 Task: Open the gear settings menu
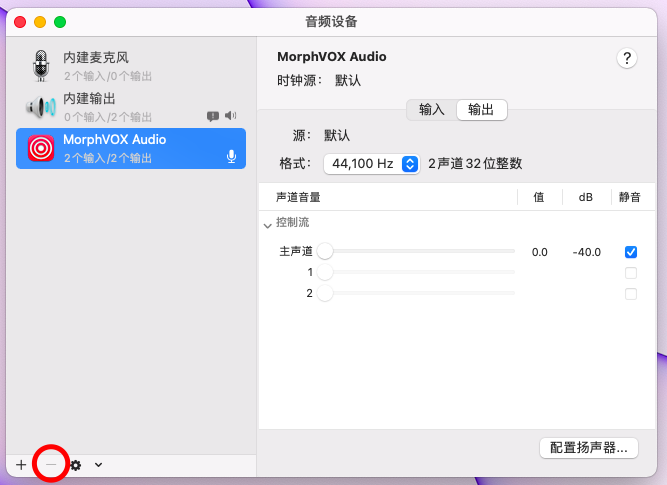pyautogui.click(x=75, y=465)
